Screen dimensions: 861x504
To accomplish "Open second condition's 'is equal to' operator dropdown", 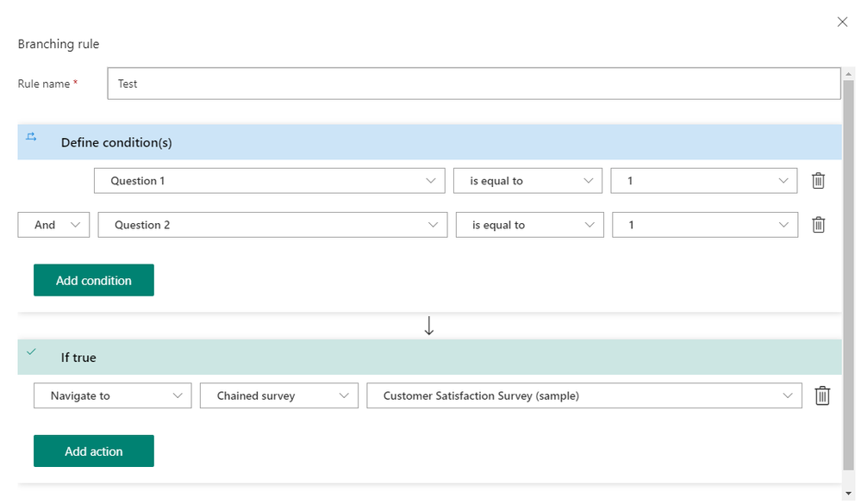I will click(529, 225).
